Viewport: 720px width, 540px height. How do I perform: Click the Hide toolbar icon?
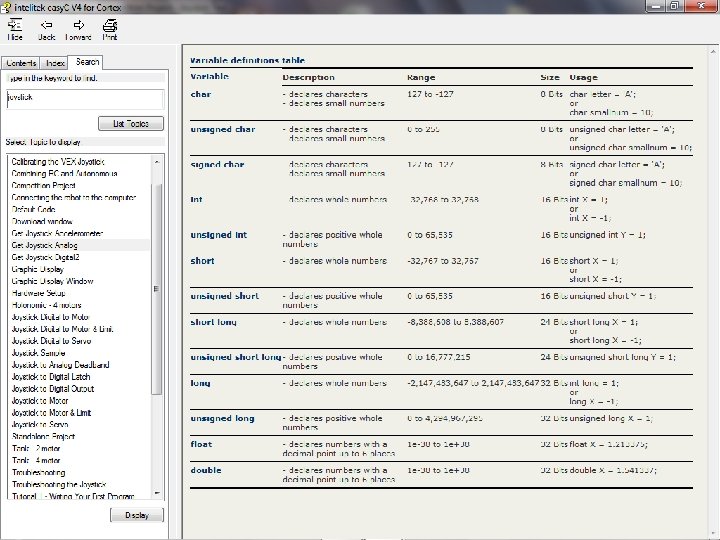click(x=15, y=29)
